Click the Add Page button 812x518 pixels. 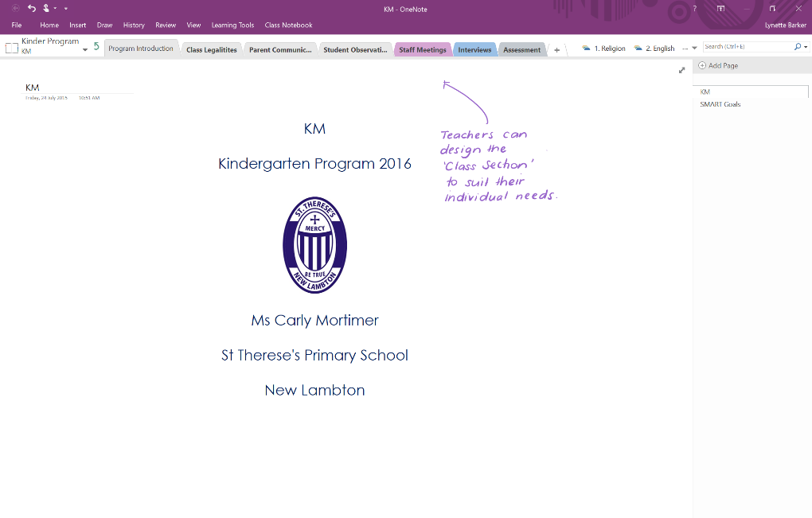pyautogui.click(x=718, y=65)
